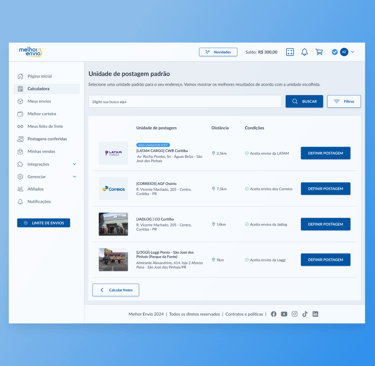The image size is (375, 366).
Task: Open the Filtros button
Action: click(x=344, y=101)
